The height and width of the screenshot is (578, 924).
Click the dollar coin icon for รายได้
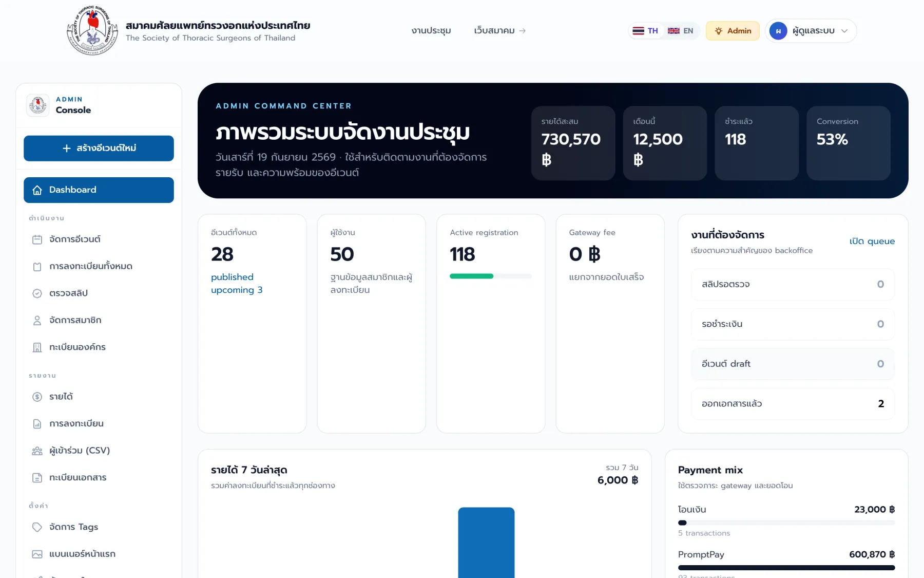[x=37, y=397]
